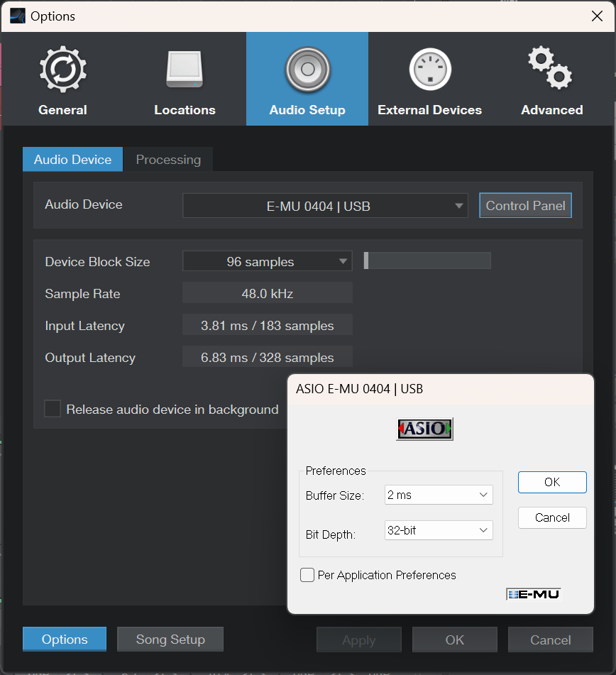The image size is (616, 675).
Task: Click the ASIO logo image
Action: [424, 429]
